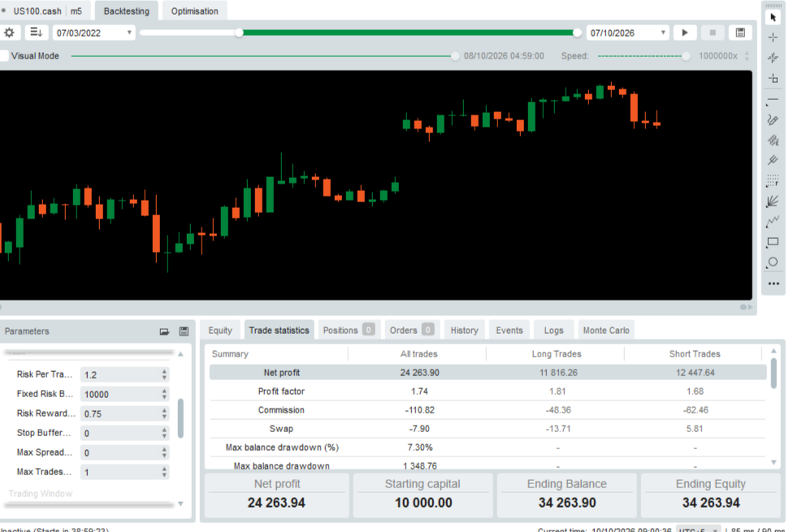Save parameters disk icon

tap(184, 331)
